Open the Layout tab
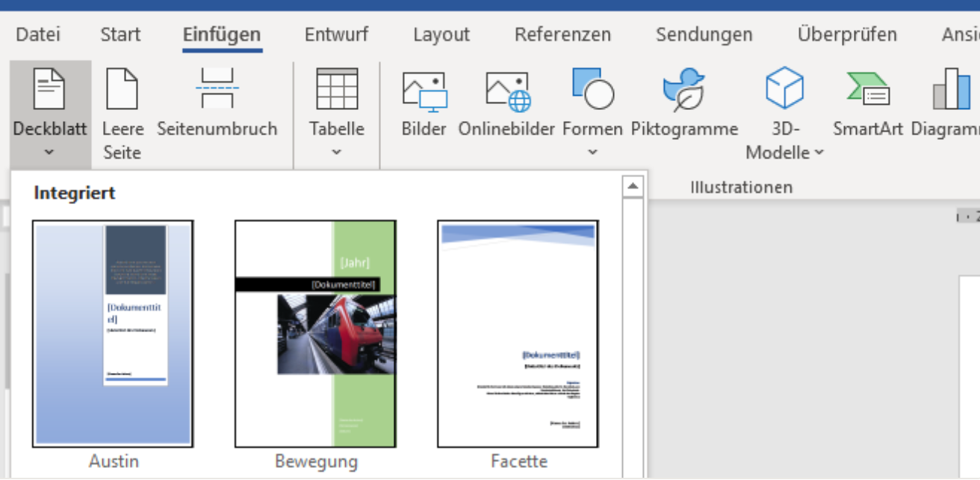This screenshot has height=480, width=980. [441, 34]
